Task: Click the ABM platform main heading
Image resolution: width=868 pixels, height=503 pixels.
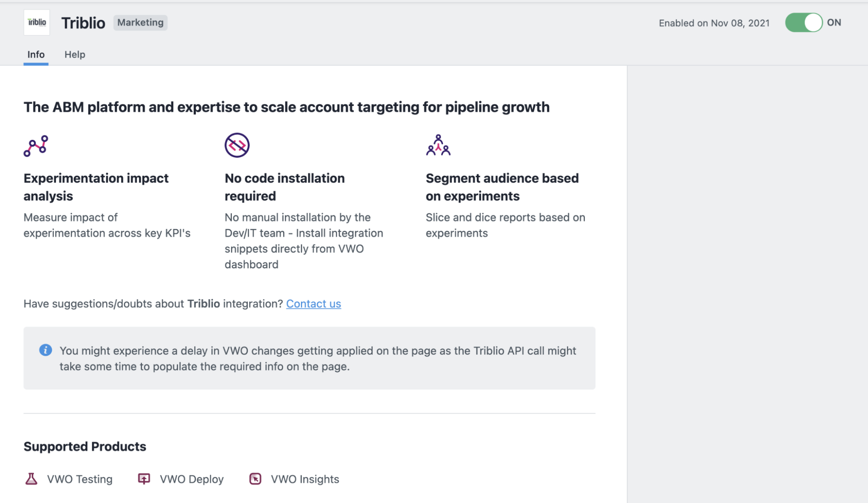Action: pyautogui.click(x=287, y=107)
